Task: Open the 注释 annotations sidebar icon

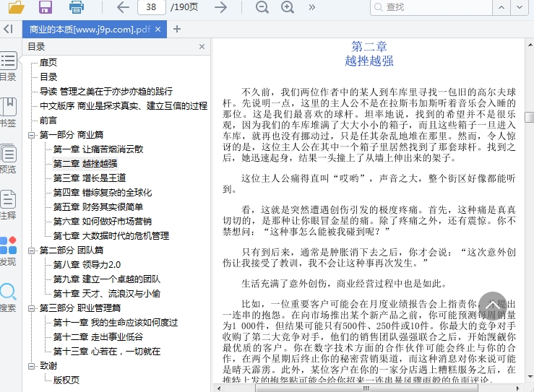Action: coord(8,205)
